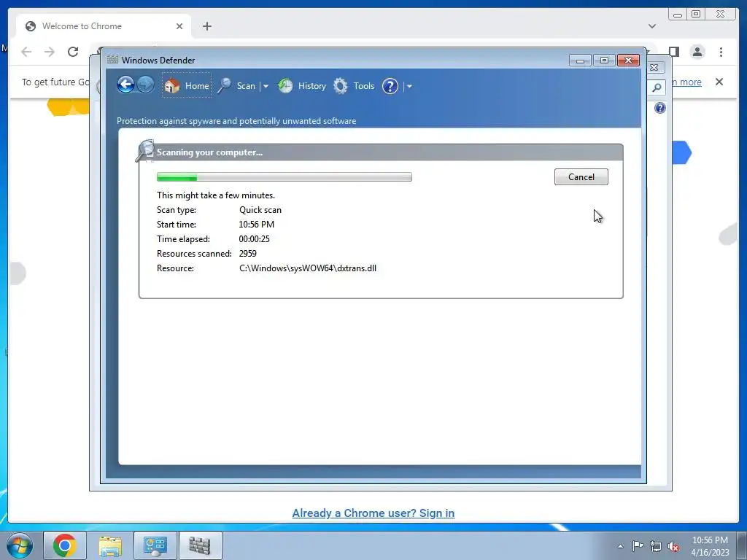Cancel the running quick scan
This screenshot has height=560, width=747.
point(581,176)
